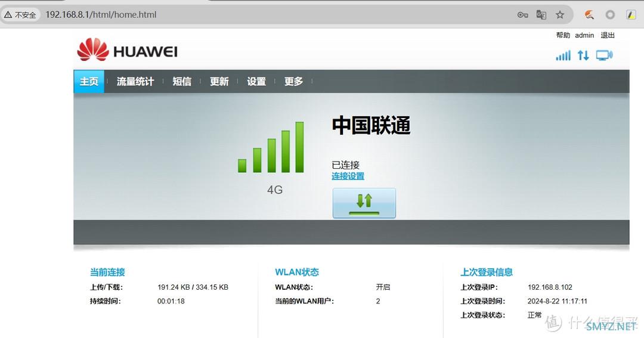This screenshot has height=338, width=644.
Task: Open the 连接设置 link
Action: coord(348,176)
